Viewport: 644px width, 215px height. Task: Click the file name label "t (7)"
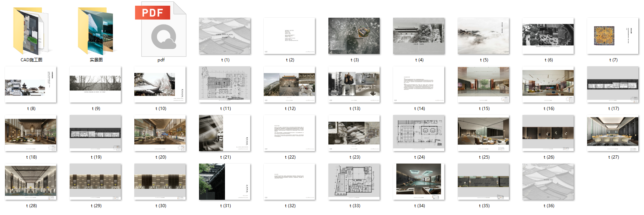(613, 60)
